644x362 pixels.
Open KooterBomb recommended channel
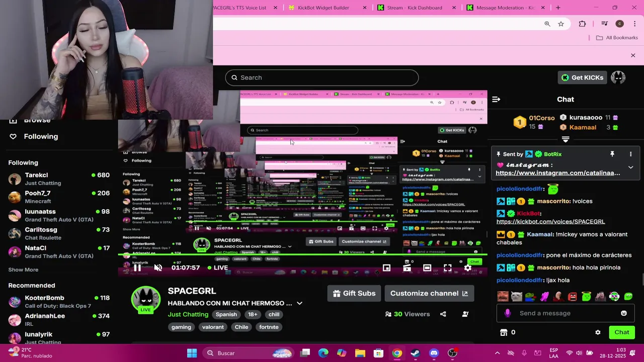(59, 302)
